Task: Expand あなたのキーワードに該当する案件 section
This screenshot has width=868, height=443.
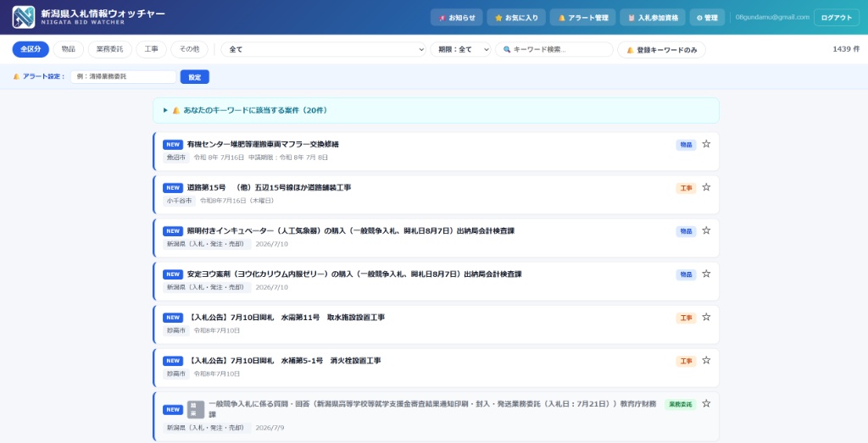Action: tap(437, 111)
